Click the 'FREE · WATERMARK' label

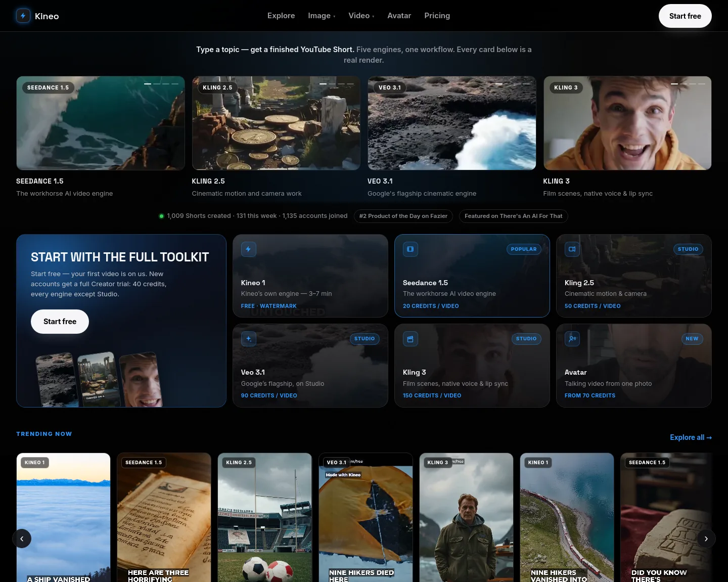point(269,306)
